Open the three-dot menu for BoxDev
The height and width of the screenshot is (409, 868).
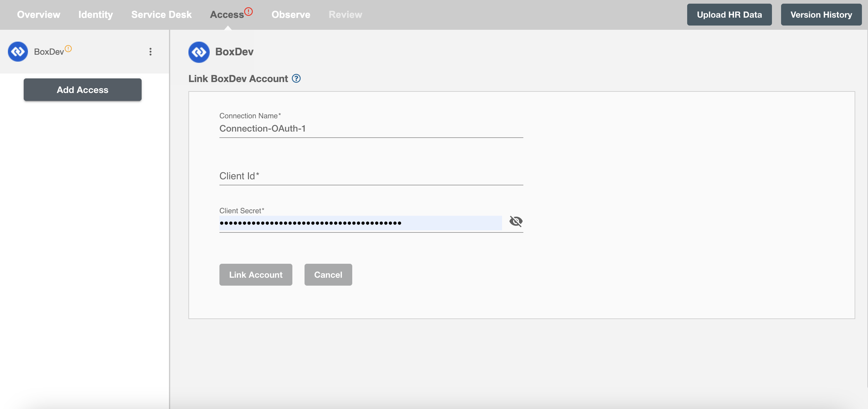(150, 52)
